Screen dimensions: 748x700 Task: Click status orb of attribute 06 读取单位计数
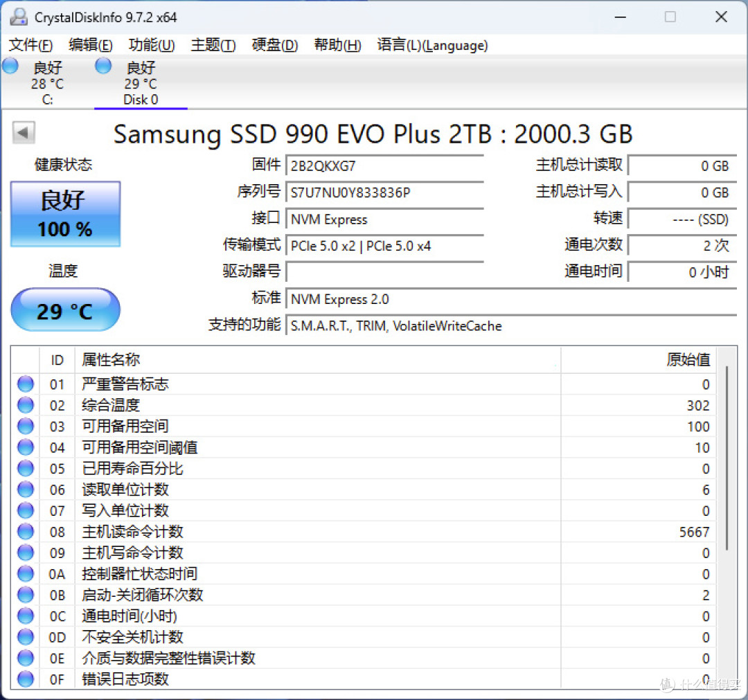26,490
